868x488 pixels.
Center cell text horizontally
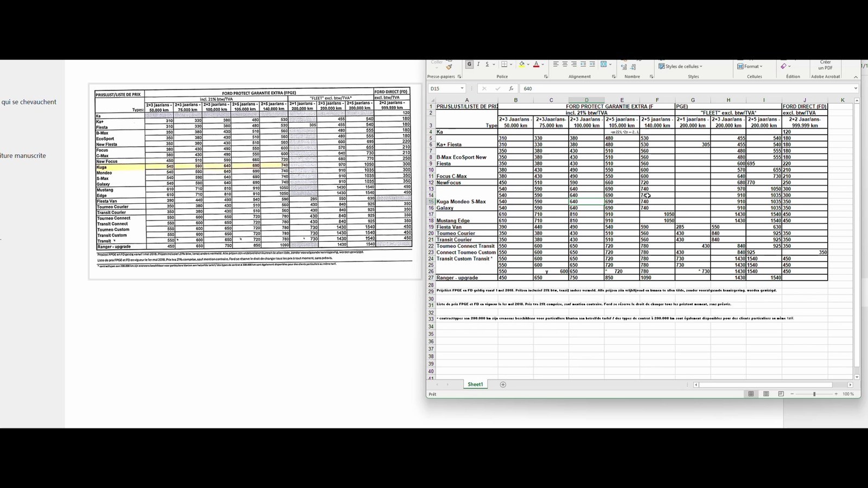pos(565,64)
